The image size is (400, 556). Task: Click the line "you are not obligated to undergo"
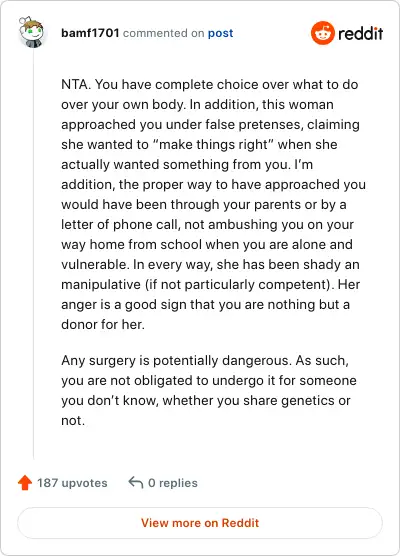pos(209,380)
